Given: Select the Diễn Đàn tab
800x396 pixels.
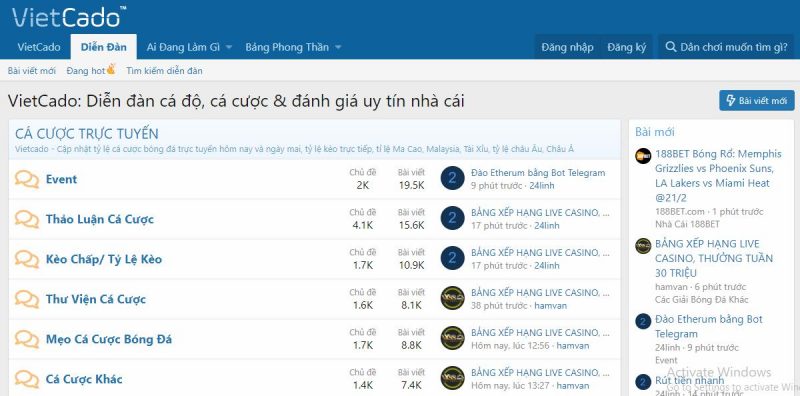Looking at the screenshot, I should point(104,47).
